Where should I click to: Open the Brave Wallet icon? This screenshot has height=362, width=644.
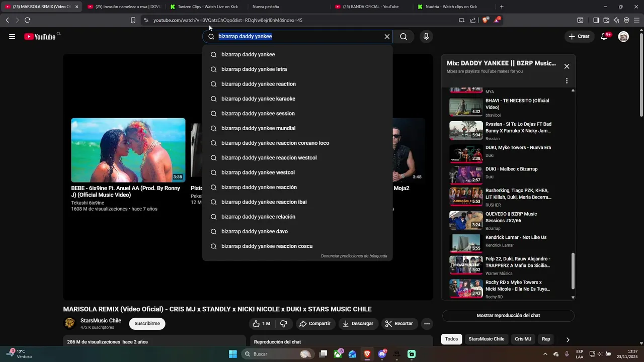[x=606, y=20]
